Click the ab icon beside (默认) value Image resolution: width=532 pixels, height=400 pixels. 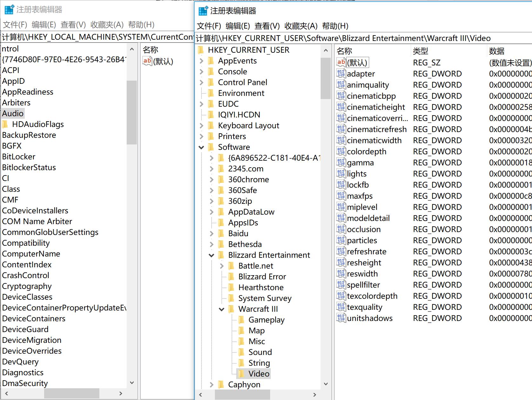[x=341, y=62]
